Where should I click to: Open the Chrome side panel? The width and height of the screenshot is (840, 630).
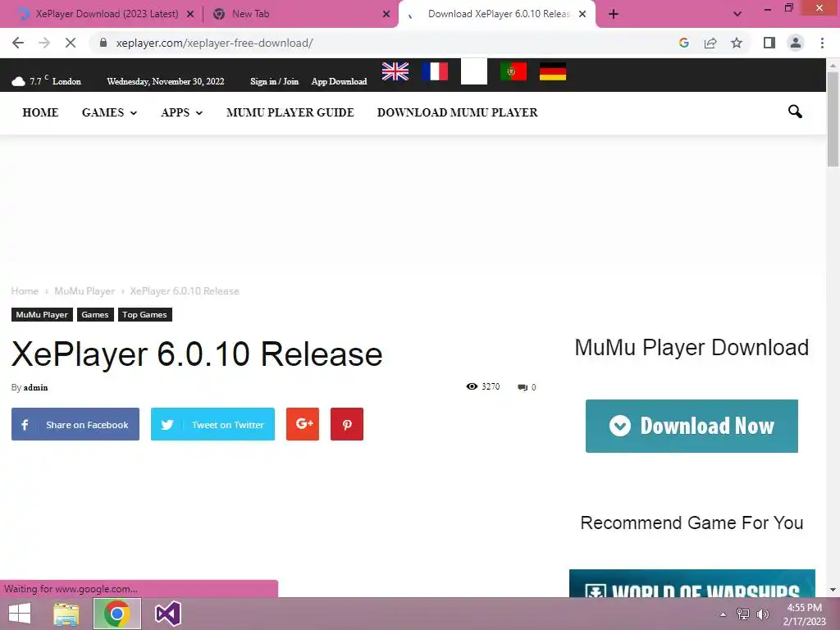(769, 43)
